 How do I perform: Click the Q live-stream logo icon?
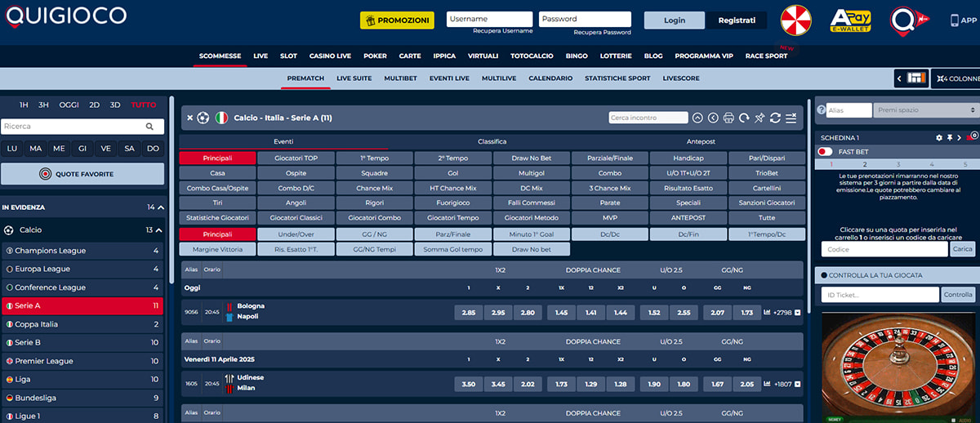pos(909,20)
